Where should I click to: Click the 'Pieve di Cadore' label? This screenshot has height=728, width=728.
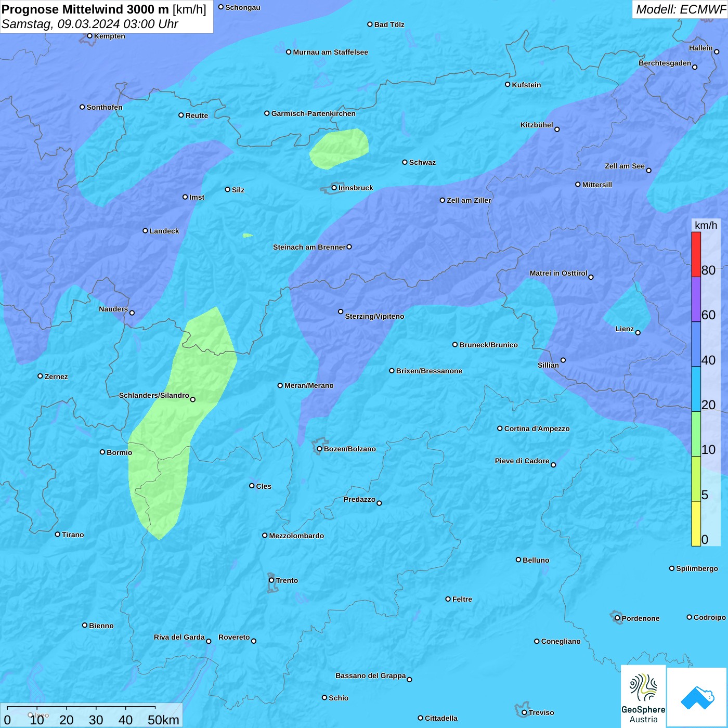[522, 461]
